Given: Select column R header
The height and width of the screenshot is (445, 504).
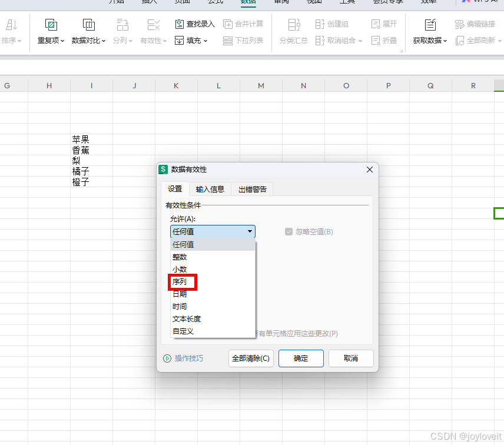Looking at the screenshot, I should coord(473,85).
